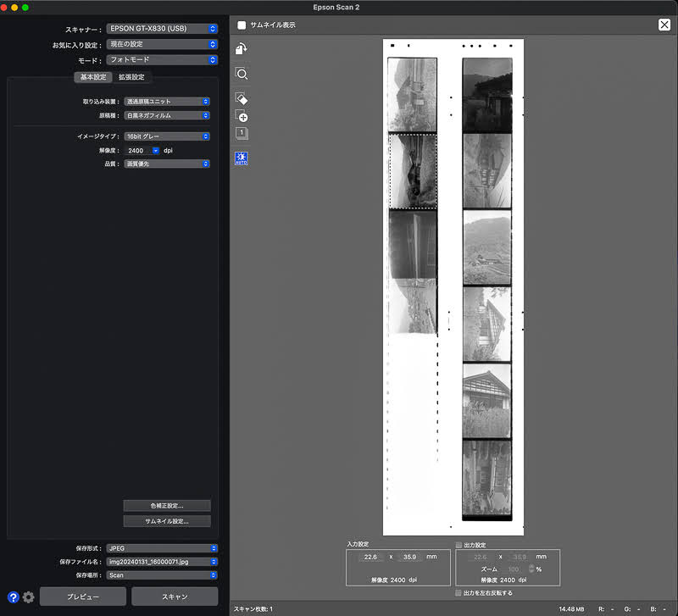Click the 14.48 MB file size text
The width and height of the screenshot is (678, 616).
tap(571, 608)
